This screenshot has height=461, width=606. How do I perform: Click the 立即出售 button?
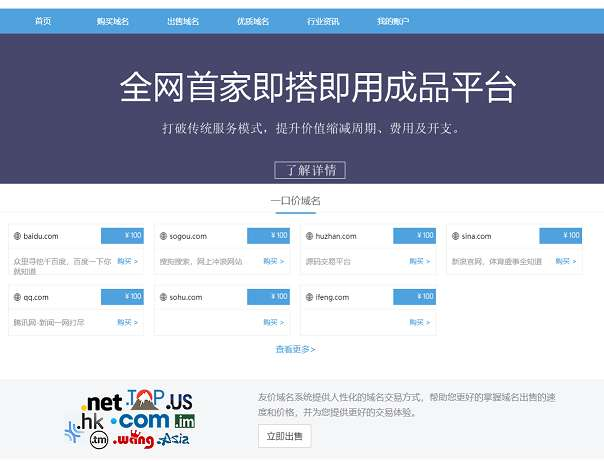(x=284, y=436)
